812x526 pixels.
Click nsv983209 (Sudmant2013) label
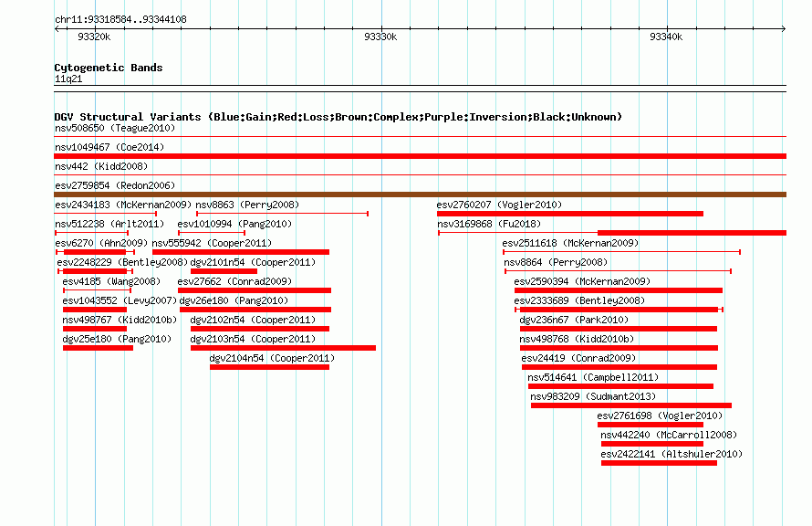593,396
